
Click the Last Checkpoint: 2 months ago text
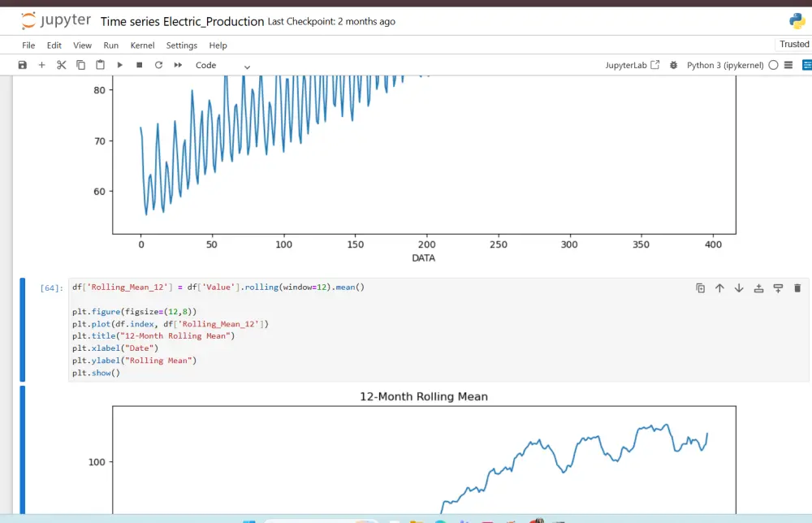(x=331, y=22)
